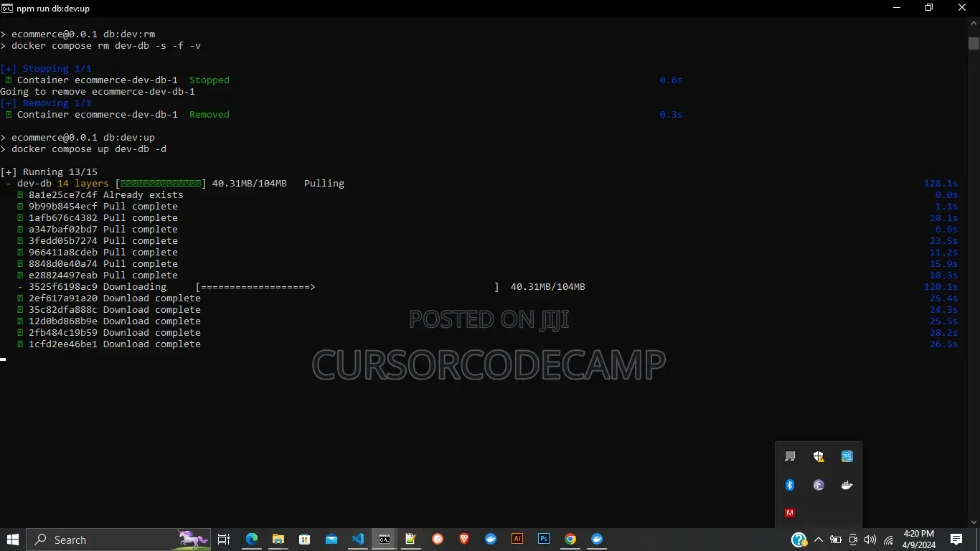Click the 'Pulling' status on dev-db line
This screenshot has width=980, height=551.
[324, 184]
